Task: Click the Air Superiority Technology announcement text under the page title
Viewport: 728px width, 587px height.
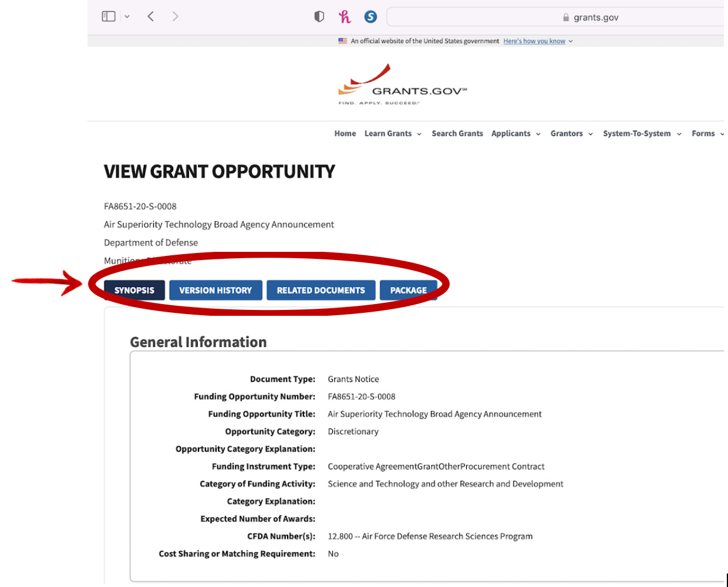Action: (x=219, y=224)
